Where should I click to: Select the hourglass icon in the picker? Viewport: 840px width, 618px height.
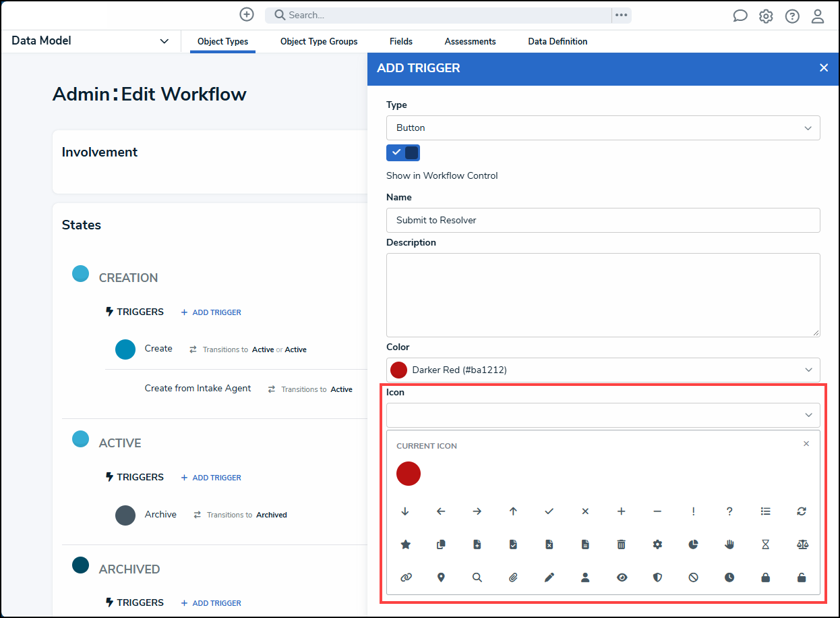point(765,544)
